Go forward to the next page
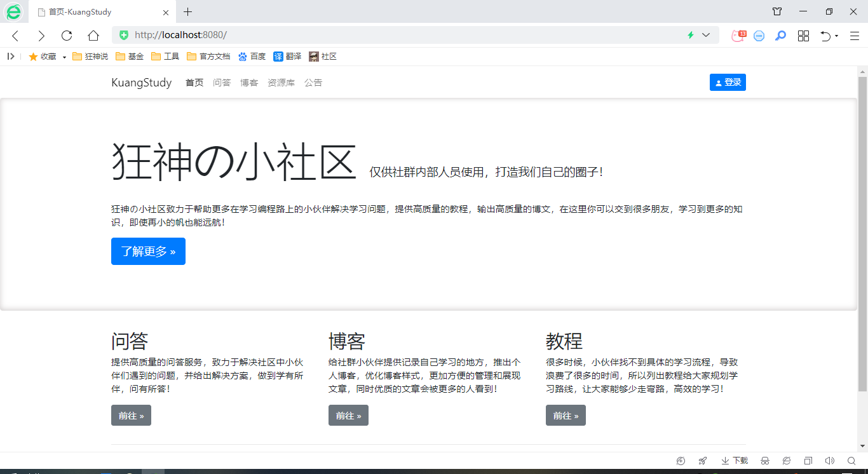 tap(41, 36)
